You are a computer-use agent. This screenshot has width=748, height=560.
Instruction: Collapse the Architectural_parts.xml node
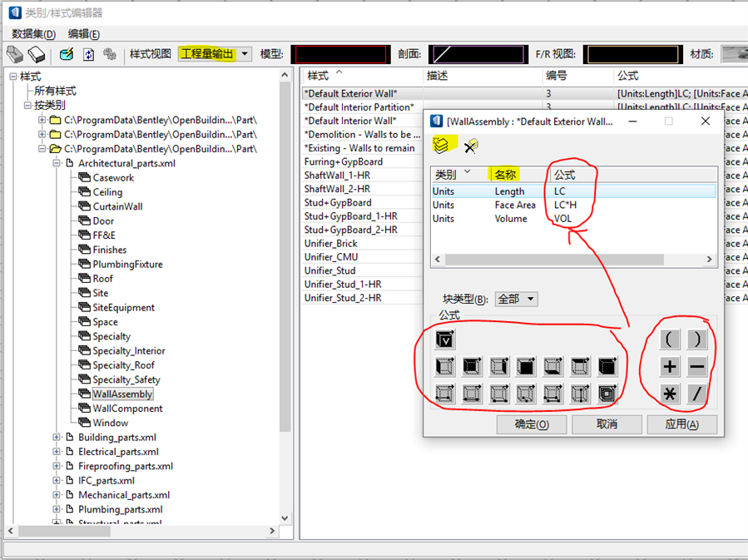[57, 163]
